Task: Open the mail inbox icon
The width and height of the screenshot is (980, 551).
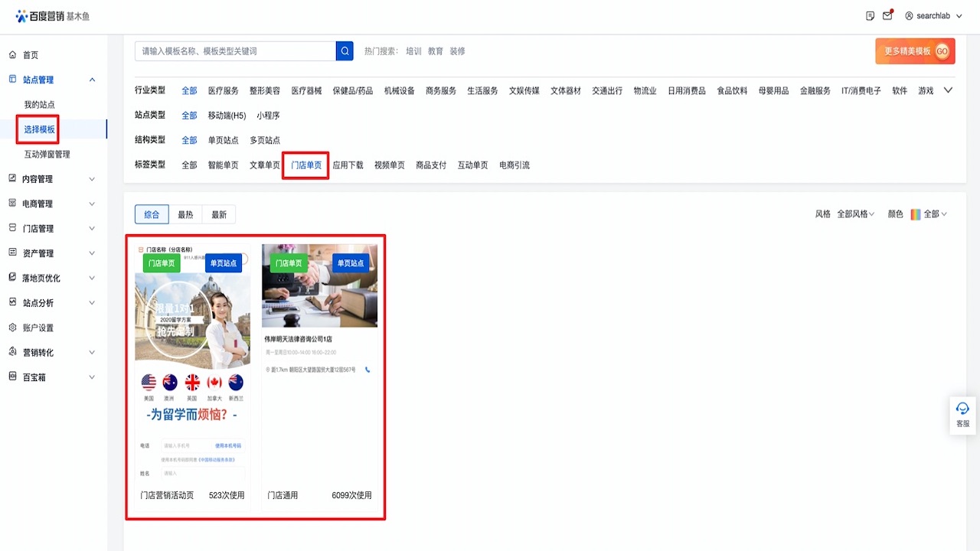Action: click(x=887, y=16)
